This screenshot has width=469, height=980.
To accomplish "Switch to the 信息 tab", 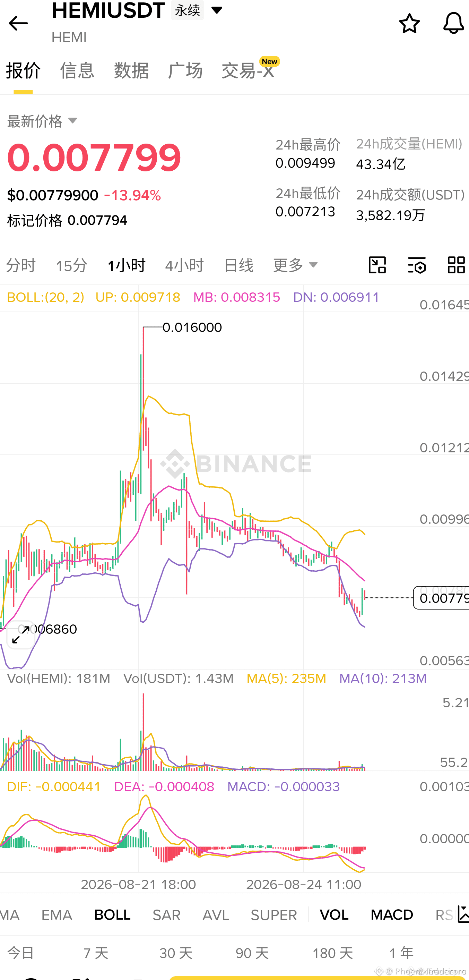I will pyautogui.click(x=77, y=70).
